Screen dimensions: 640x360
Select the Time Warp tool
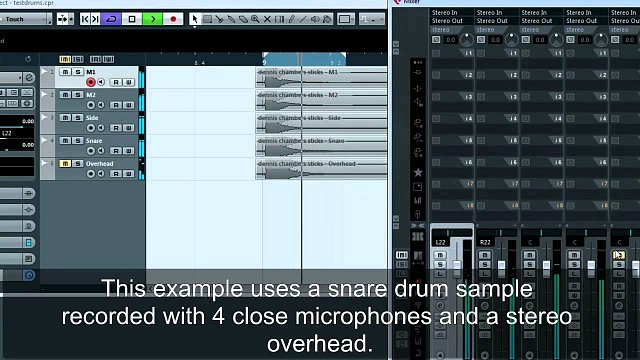coord(280,19)
